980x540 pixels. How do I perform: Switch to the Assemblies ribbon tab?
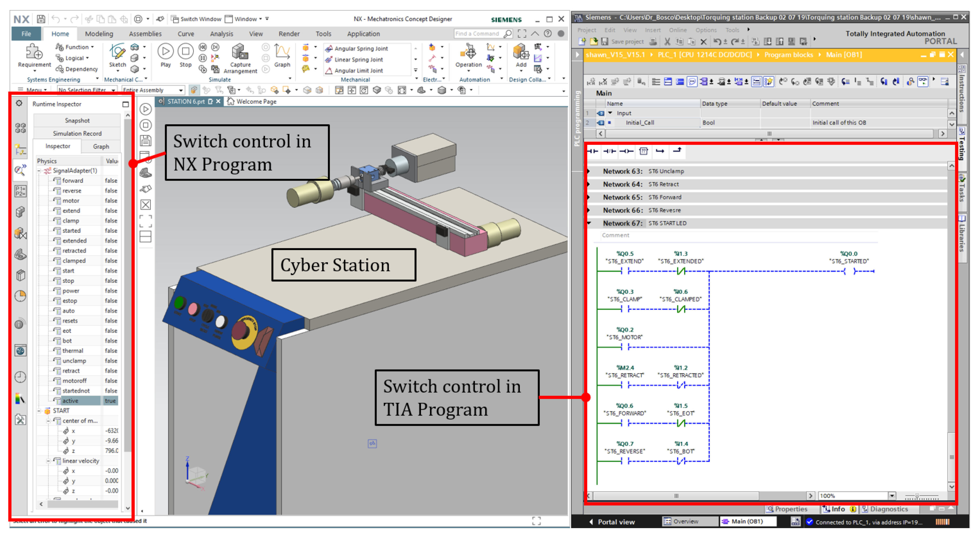click(145, 34)
